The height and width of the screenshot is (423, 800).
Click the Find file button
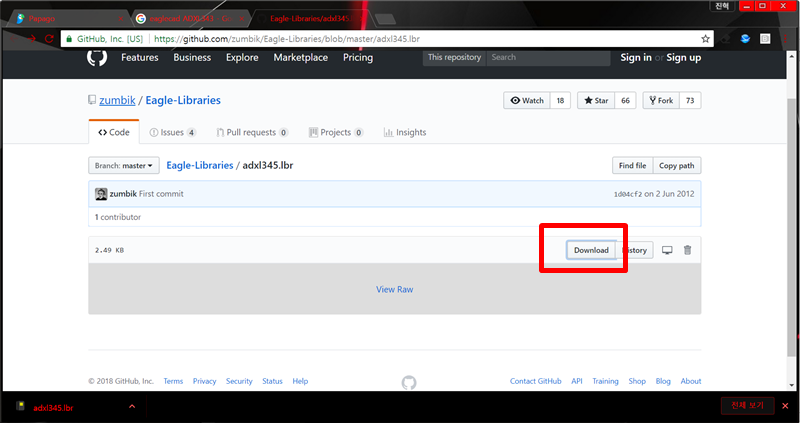pyautogui.click(x=633, y=165)
